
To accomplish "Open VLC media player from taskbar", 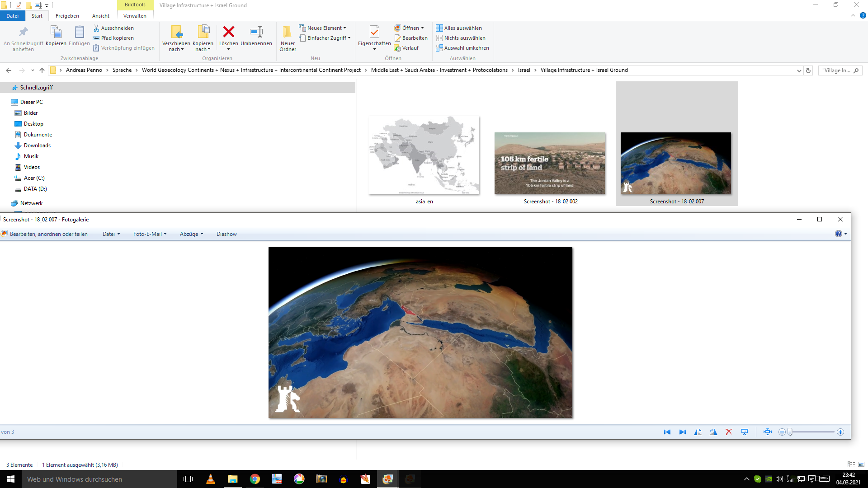I will 210,479.
